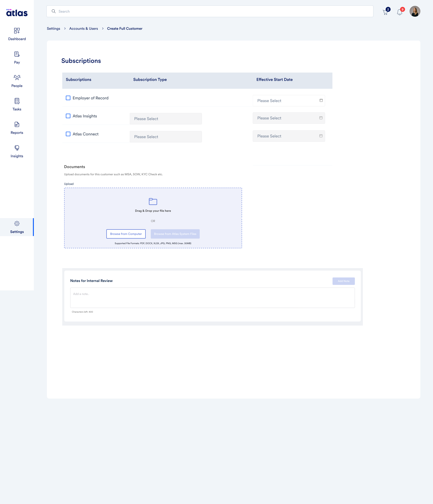Go to Insights in sidebar
The width and height of the screenshot is (433, 504).
tap(17, 156)
